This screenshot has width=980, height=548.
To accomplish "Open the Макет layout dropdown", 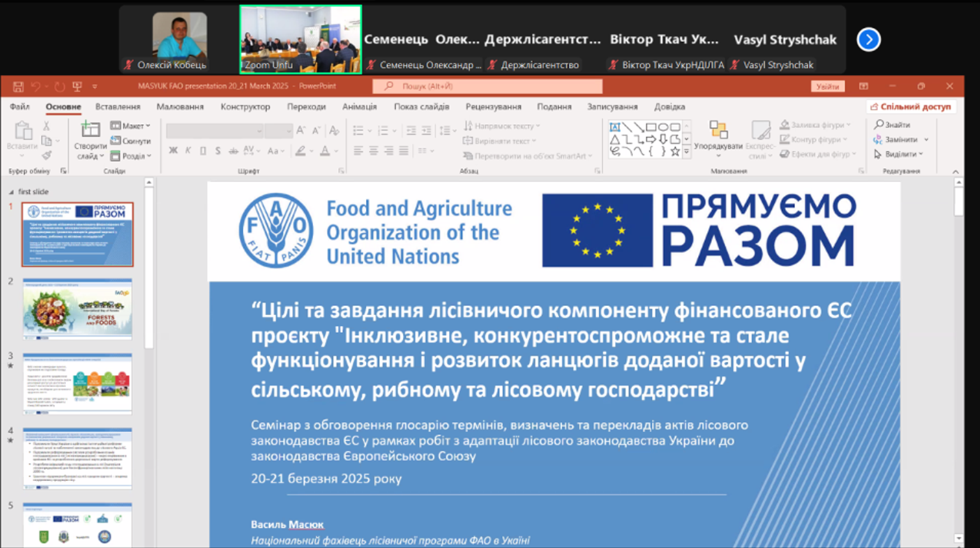I will click(x=130, y=126).
